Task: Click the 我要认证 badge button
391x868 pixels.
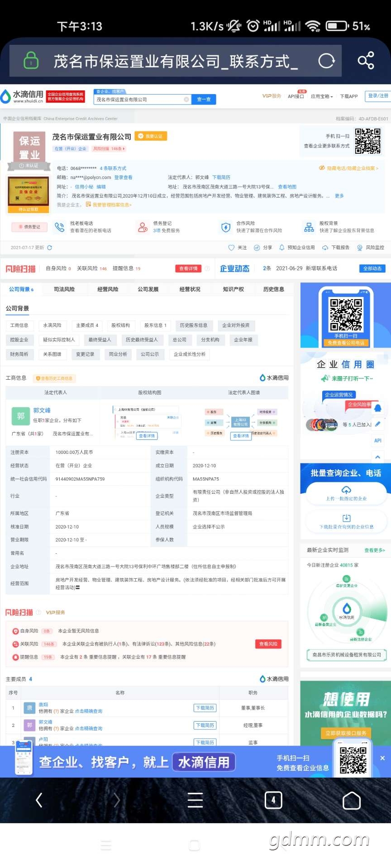Action: [151, 136]
